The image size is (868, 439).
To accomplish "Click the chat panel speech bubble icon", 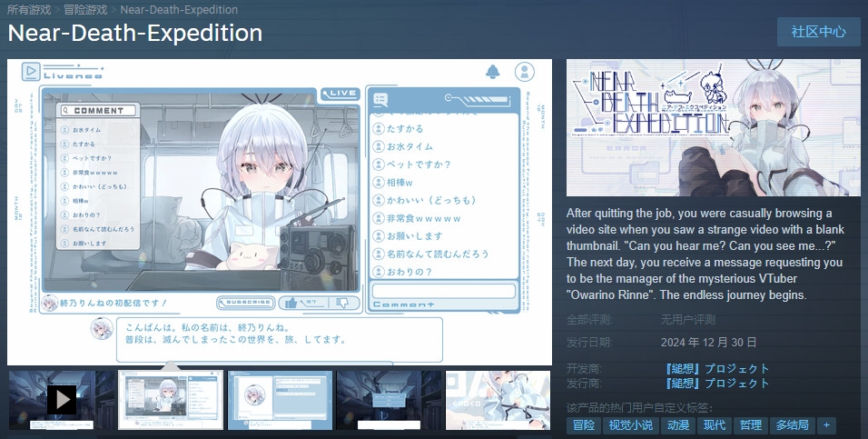I will 380,100.
